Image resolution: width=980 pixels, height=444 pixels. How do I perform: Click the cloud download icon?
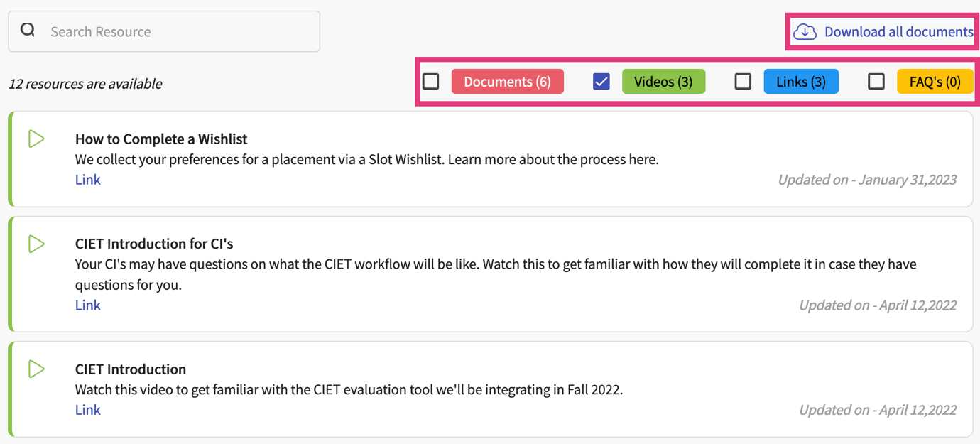pyautogui.click(x=805, y=31)
